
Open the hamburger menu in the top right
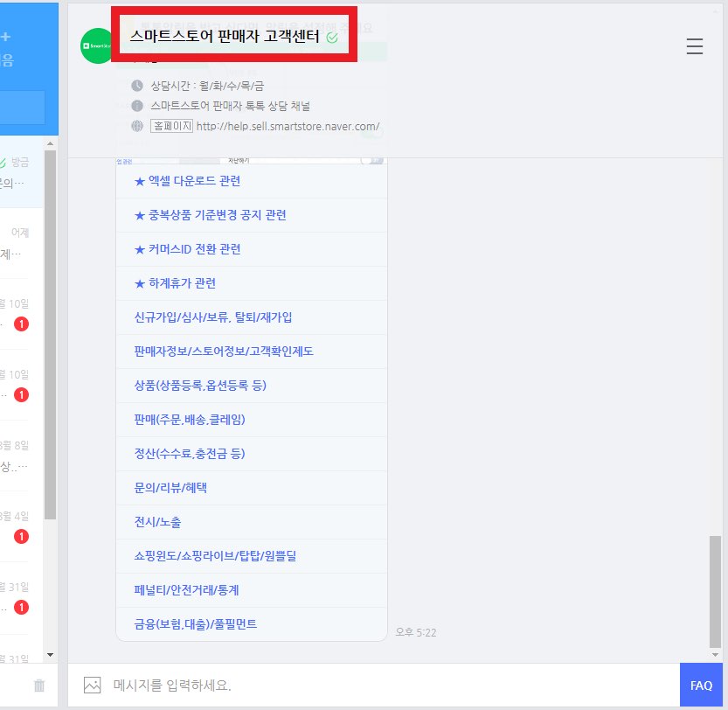695,47
